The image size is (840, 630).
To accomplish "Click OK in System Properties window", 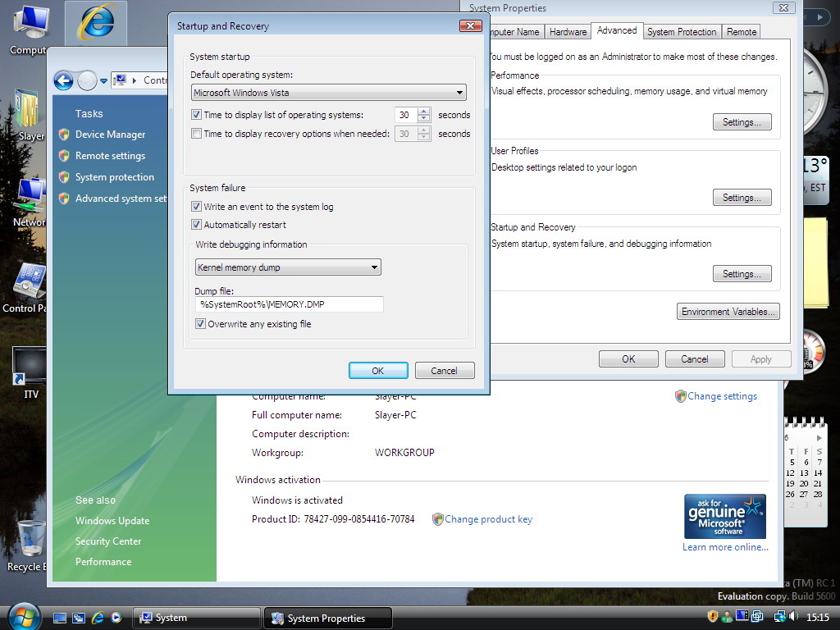I will point(628,359).
